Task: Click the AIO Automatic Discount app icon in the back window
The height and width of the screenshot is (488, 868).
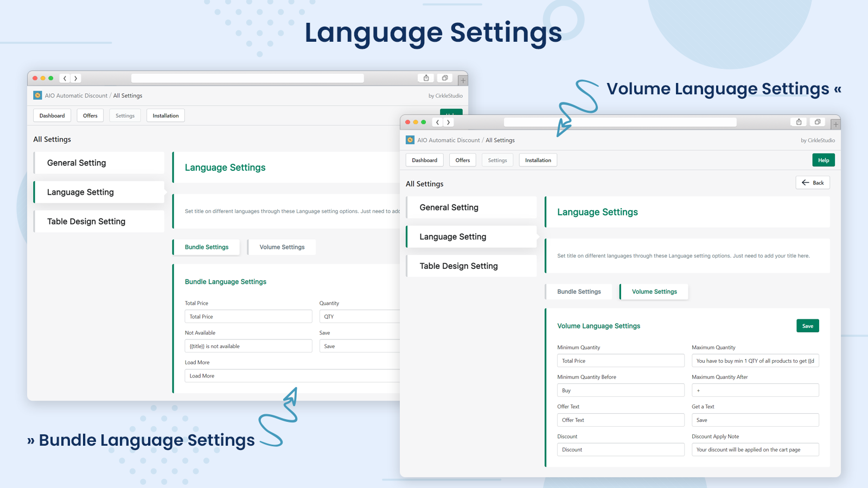Action: 37,95
